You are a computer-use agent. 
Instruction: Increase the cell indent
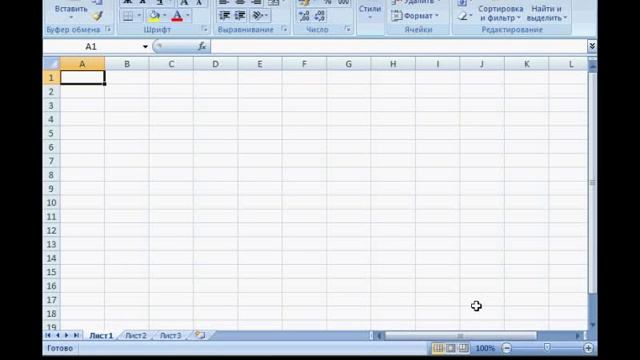(x=240, y=16)
